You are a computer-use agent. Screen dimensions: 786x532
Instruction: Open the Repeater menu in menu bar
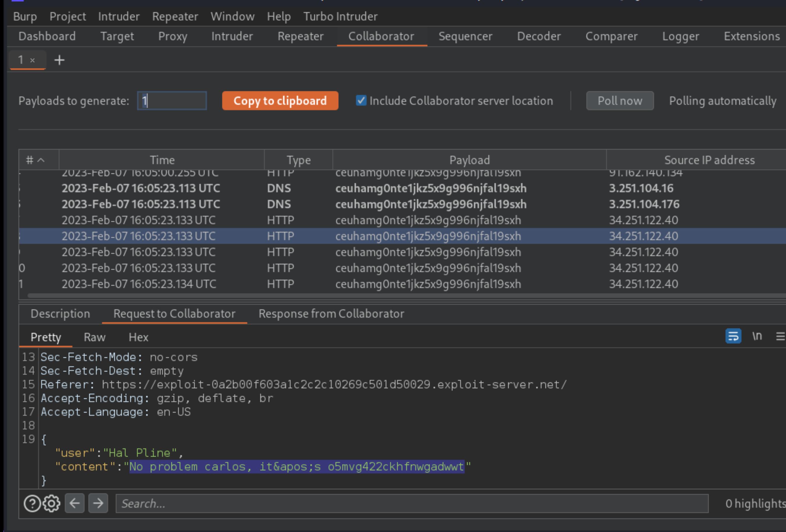point(175,16)
